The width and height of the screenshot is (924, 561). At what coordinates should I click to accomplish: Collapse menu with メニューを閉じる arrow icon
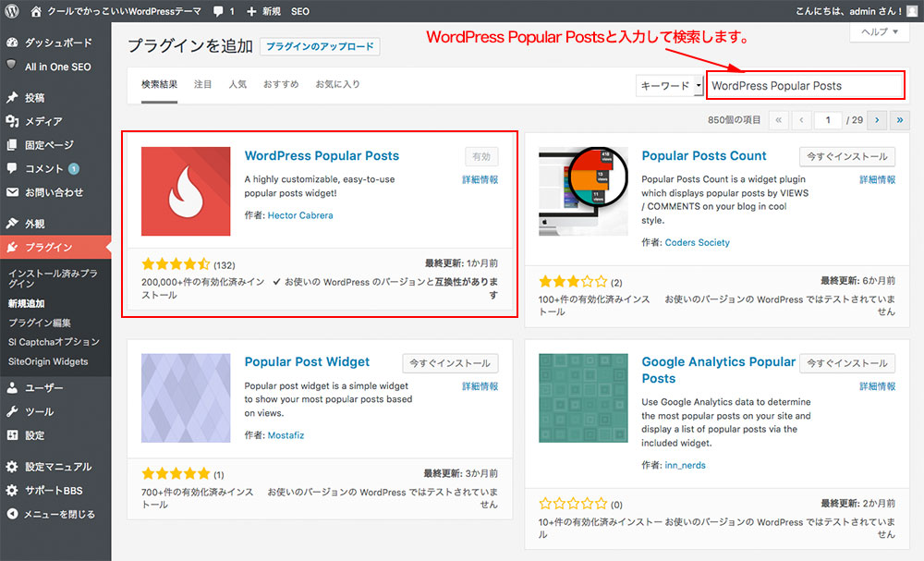[12, 514]
